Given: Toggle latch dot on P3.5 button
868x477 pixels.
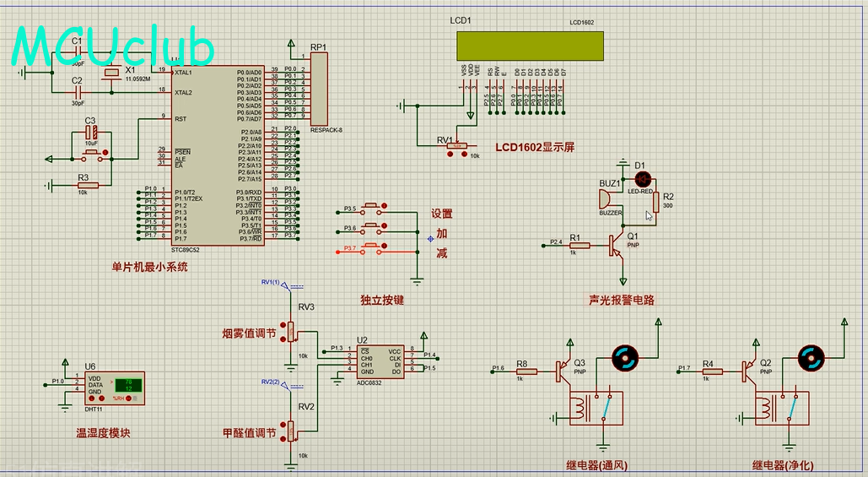Looking at the screenshot, I should click(385, 205).
